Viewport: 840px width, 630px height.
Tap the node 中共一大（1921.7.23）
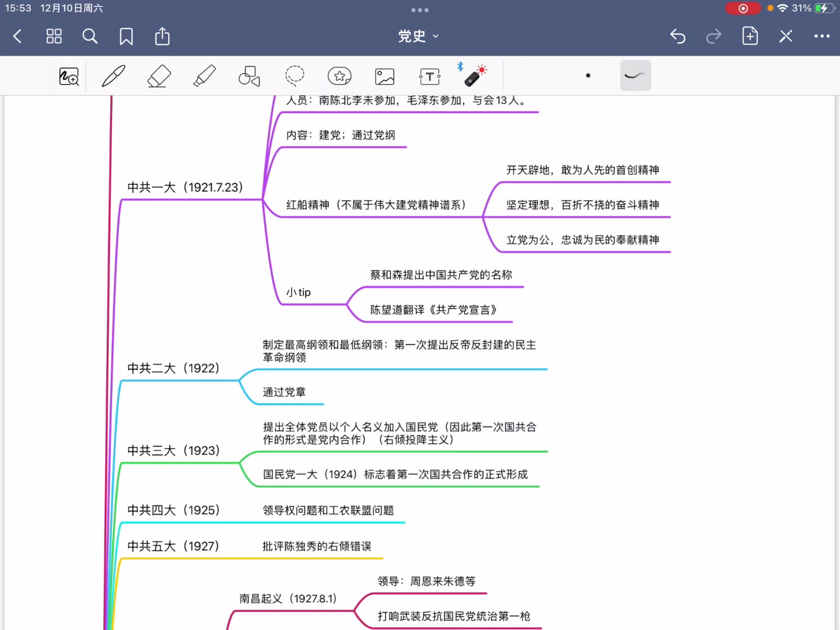[185, 187]
